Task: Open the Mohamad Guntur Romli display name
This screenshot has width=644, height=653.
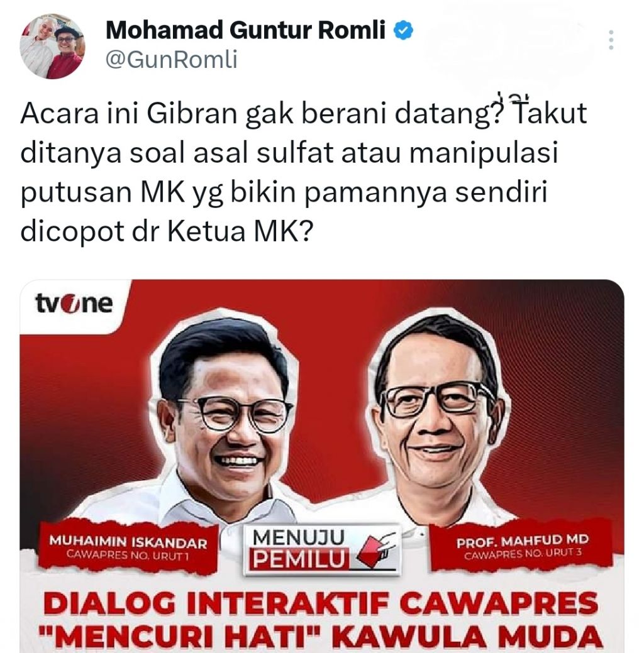Action: click(x=245, y=30)
